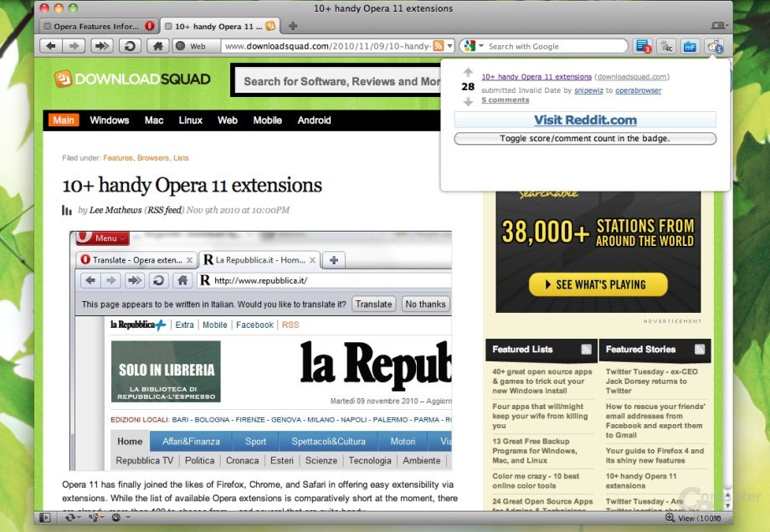Open the View (100%) zoom control
The height and width of the screenshot is (532, 770).
click(693, 518)
